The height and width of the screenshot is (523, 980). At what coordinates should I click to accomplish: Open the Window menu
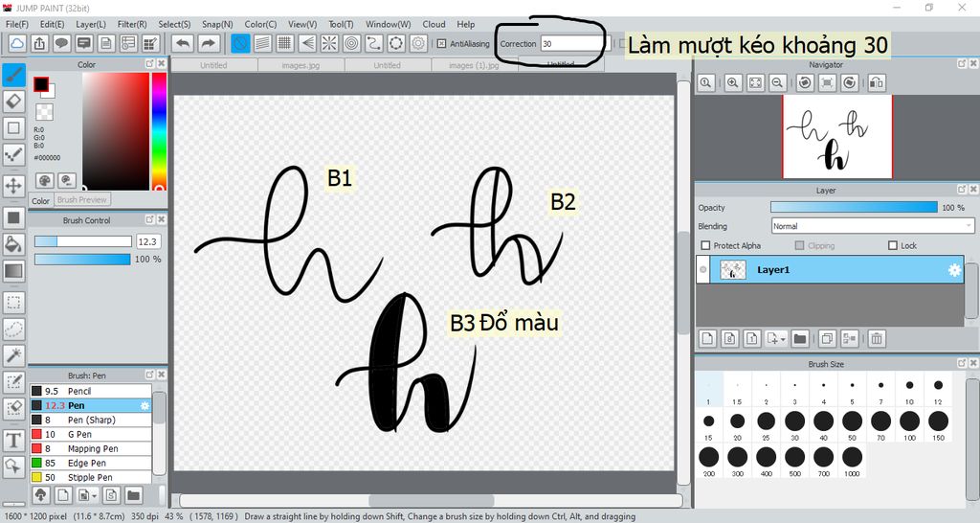[x=389, y=24]
